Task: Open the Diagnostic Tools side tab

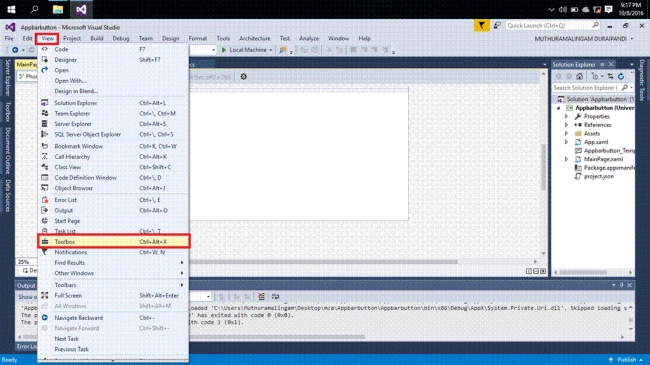Action: 642,80
